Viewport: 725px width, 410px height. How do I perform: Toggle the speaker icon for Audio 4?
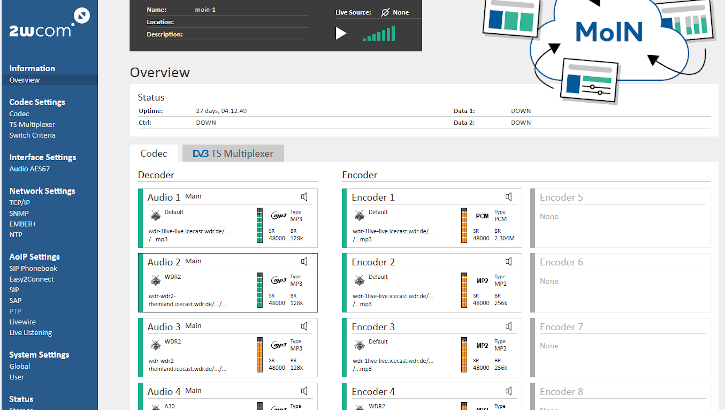[x=304, y=391]
